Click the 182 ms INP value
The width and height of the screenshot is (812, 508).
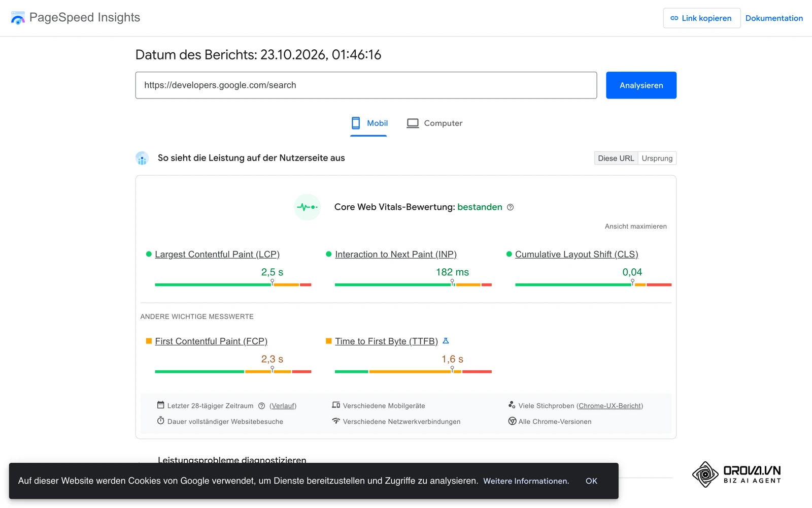452,272
